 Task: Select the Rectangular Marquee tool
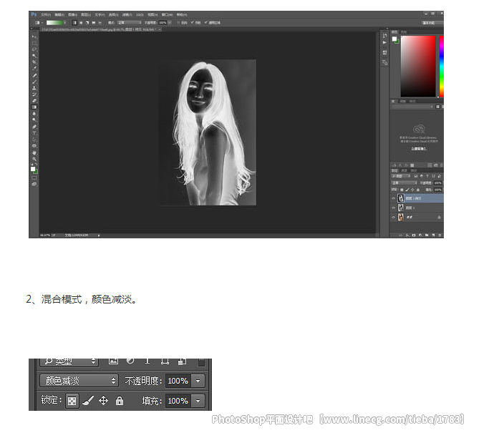click(34, 43)
